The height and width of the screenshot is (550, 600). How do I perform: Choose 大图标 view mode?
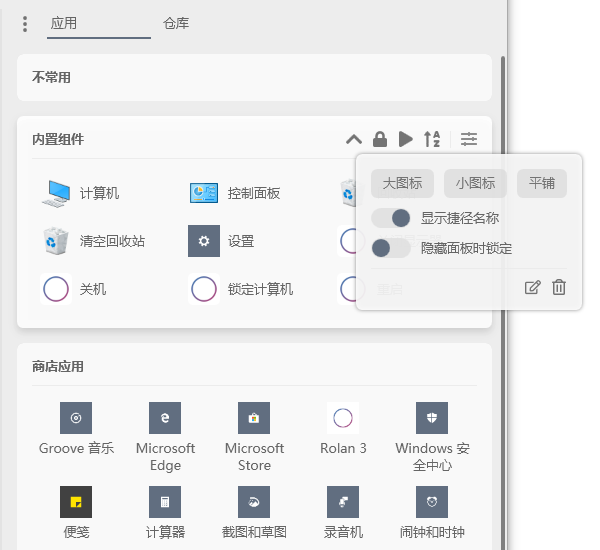click(402, 183)
